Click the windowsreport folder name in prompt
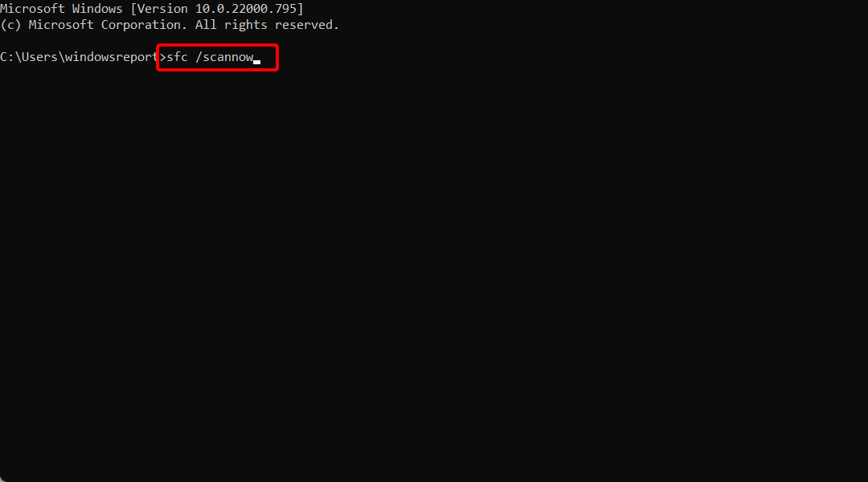The height and width of the screenshot is (482, 868). tap(111, 58)
